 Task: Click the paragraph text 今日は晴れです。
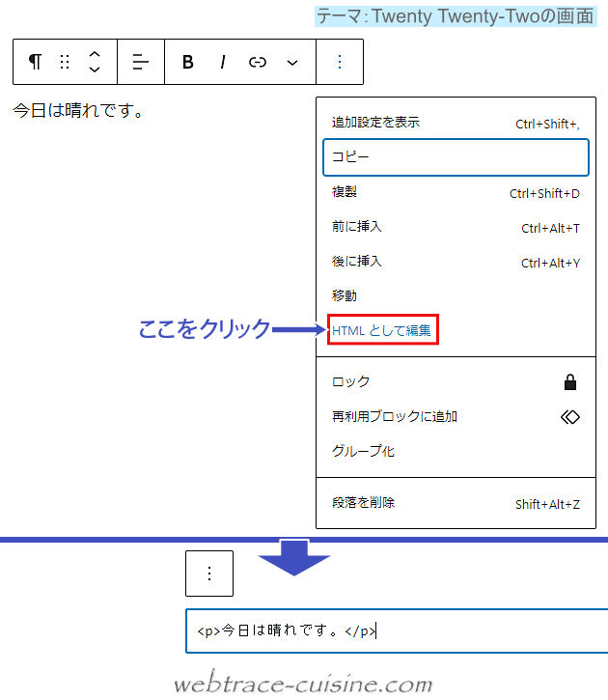tap(78, 110)
